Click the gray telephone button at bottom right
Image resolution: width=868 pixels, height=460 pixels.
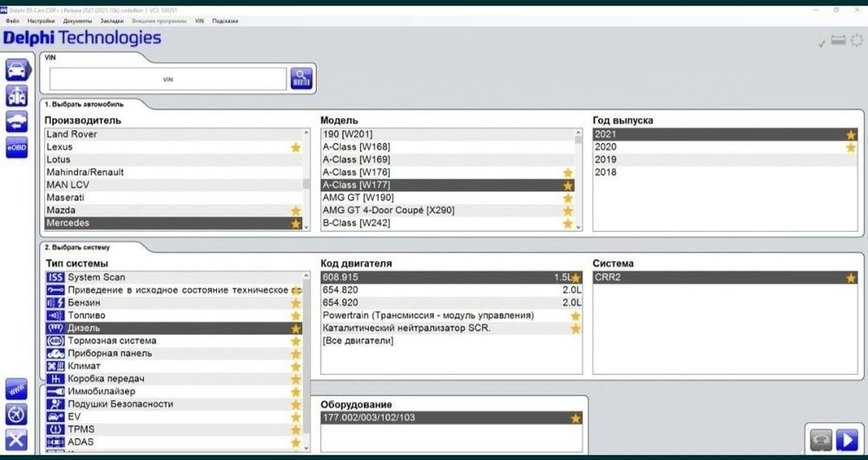821,440
